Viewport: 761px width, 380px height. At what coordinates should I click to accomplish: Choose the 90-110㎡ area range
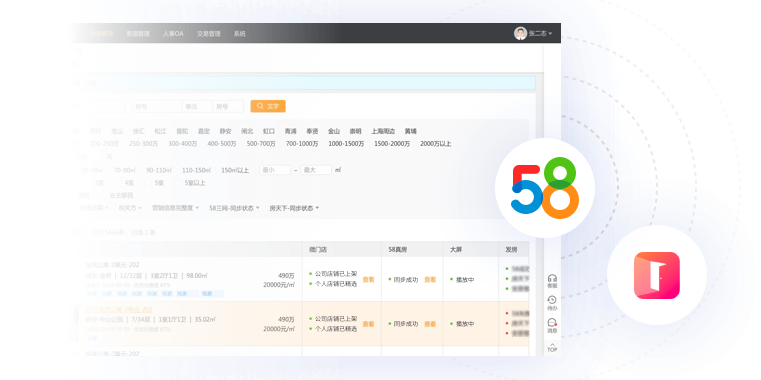tap(159, 170)
